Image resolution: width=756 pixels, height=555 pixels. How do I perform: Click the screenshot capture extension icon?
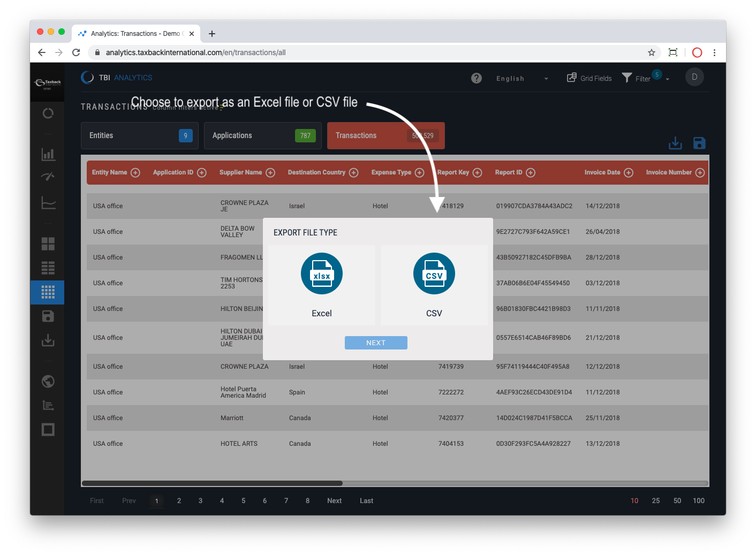click(673, 52)
